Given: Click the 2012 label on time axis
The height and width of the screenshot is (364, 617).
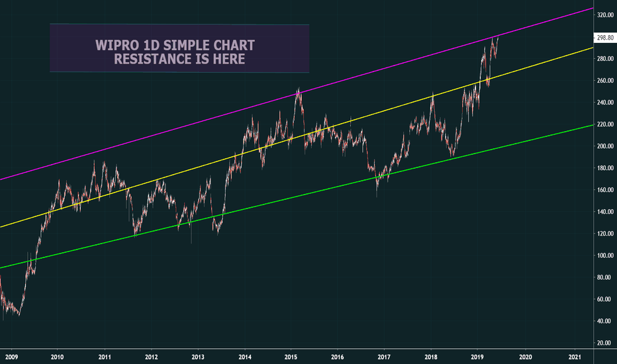Looking at the screenshot, I should tap(152, 357).
